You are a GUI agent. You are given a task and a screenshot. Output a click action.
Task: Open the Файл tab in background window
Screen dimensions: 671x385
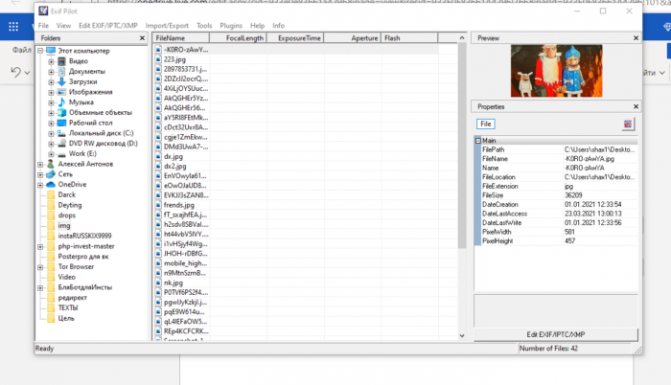pyautogui.click(x=21, y=50)
